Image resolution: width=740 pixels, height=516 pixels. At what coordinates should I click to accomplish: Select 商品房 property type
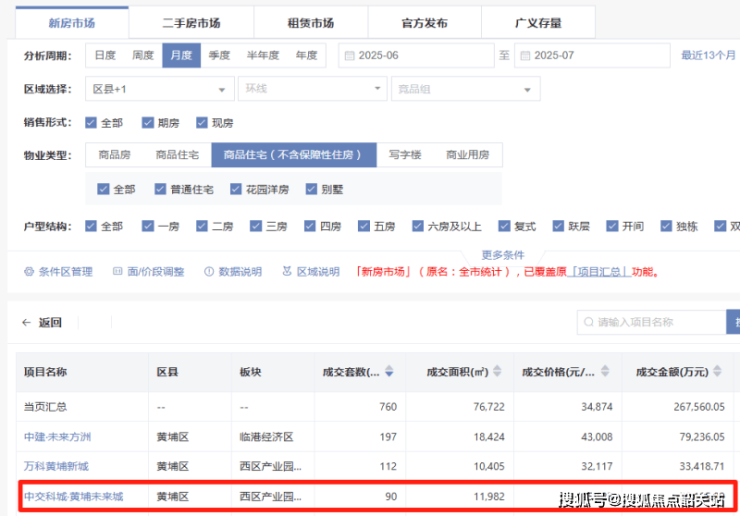(x=115, y=155)
